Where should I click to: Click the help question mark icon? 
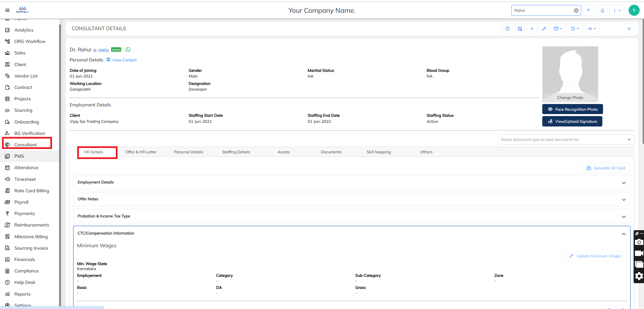click(x=507, y=29)
